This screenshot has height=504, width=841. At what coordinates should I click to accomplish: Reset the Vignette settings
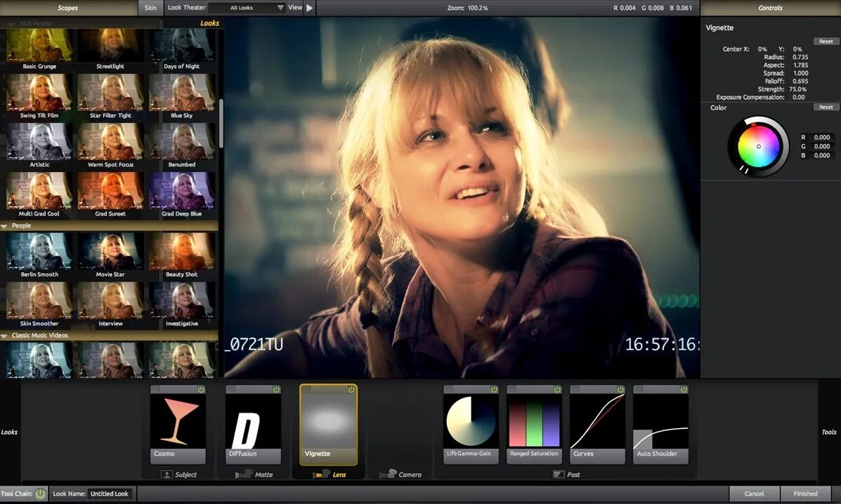[826, 41]
